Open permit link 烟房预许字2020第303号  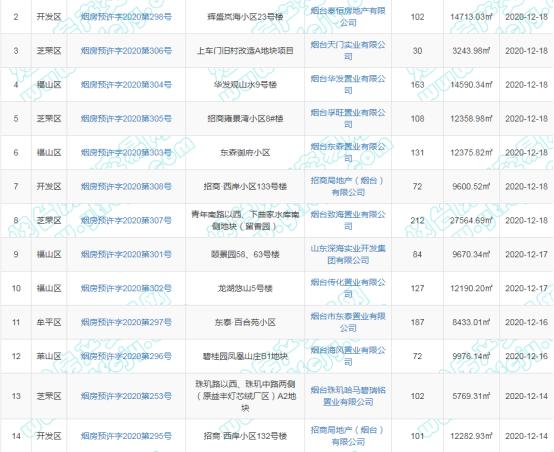coord(126,153)
